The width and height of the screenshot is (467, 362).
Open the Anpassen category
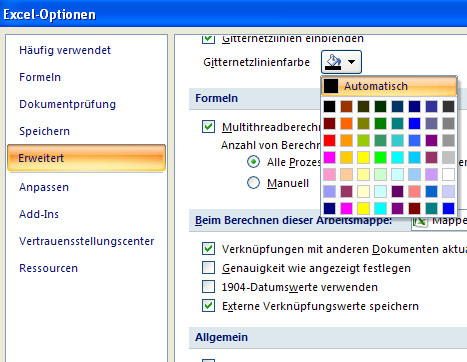click(44, 187)
